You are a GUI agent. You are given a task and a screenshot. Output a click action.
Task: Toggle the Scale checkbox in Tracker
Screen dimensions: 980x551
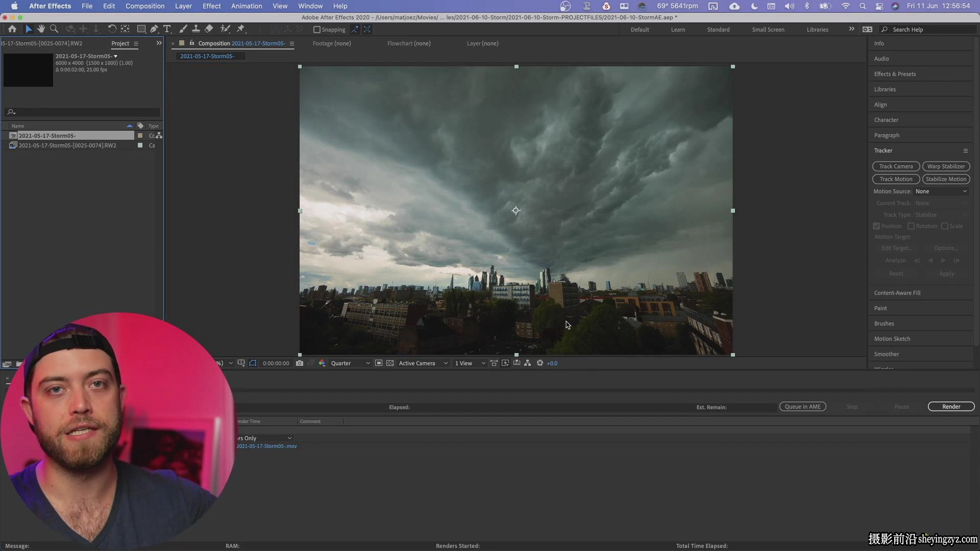click(945, 226)
